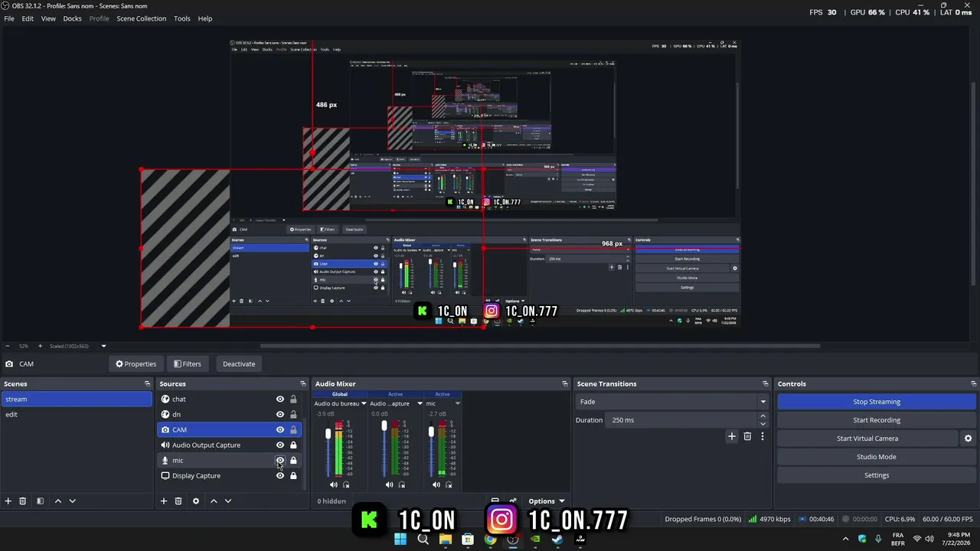Image resolution: width=980 pixels, height=551 pixels.
Task: Move the selected scene down
Action: (72, 500)
